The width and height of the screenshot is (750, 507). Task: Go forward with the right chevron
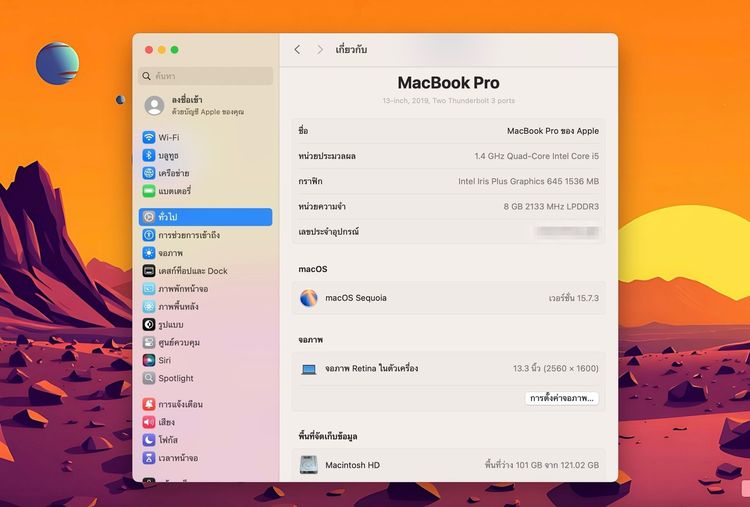(x=320, y=50)
